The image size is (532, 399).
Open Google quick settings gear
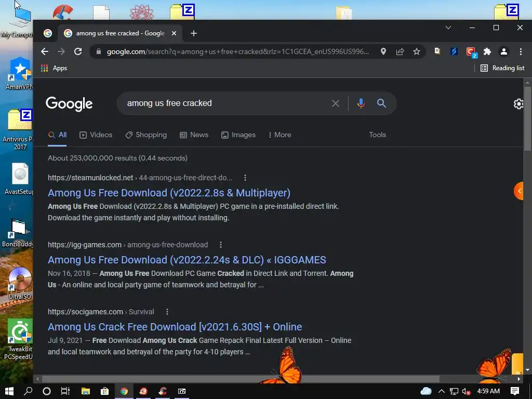click(518, 104)
